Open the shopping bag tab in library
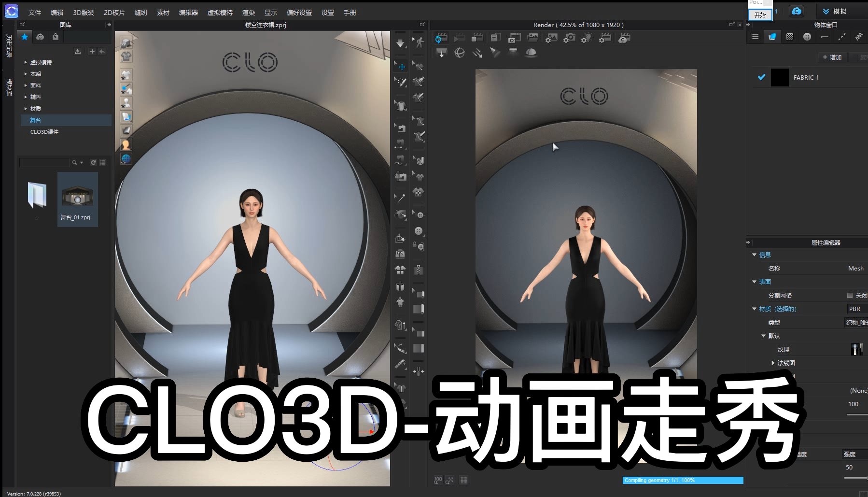 click(56, 37)
